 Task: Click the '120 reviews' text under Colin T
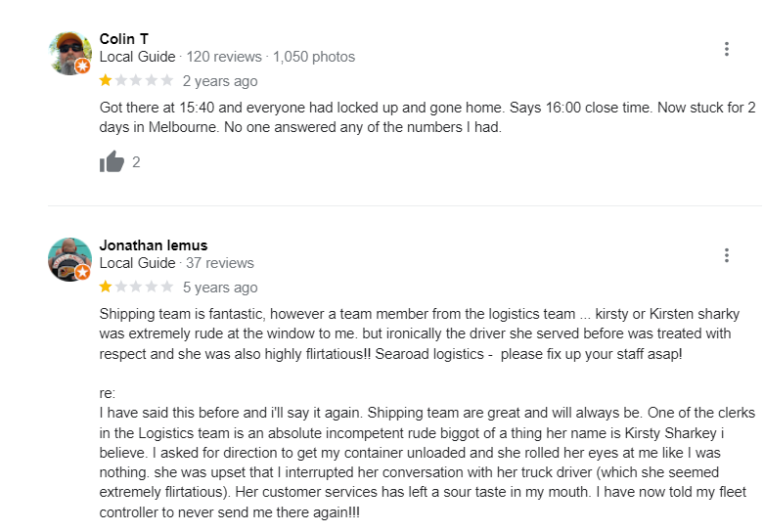tap(224, 57)
